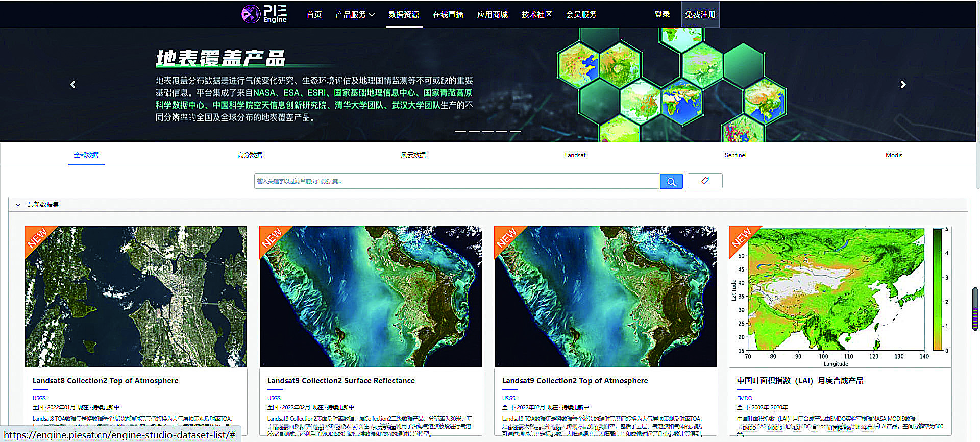Open the Landsat9 Collection2 Top of Atmosphere thumbnail
The width and height of the screenshot is (980, 442).
(605, 297)
